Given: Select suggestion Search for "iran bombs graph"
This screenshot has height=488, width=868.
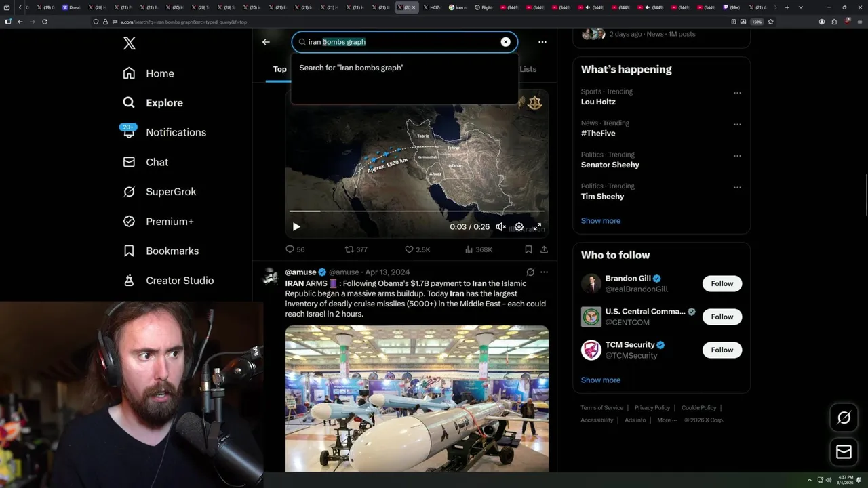Looking at the screenshot, I should tap(405, 68).
